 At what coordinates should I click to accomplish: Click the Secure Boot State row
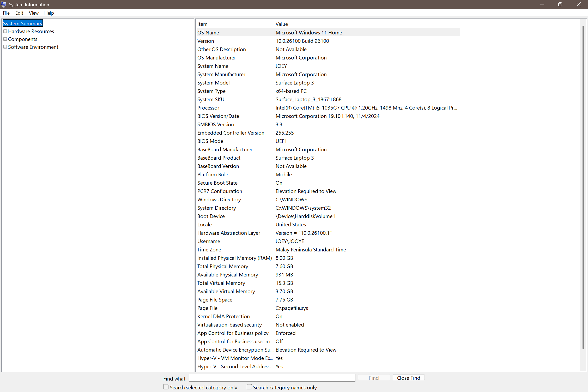point(328,183)
